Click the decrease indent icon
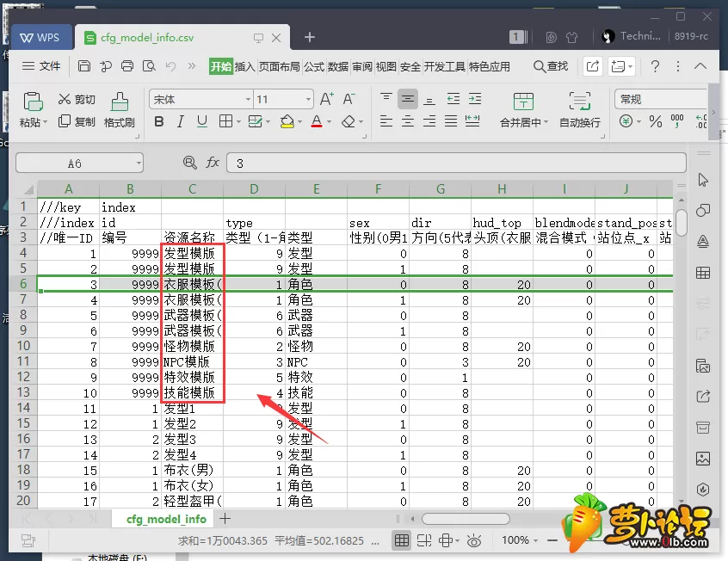The height and width of the screenshot is (561, 728). pyautogui.click(x=453, y=98)
